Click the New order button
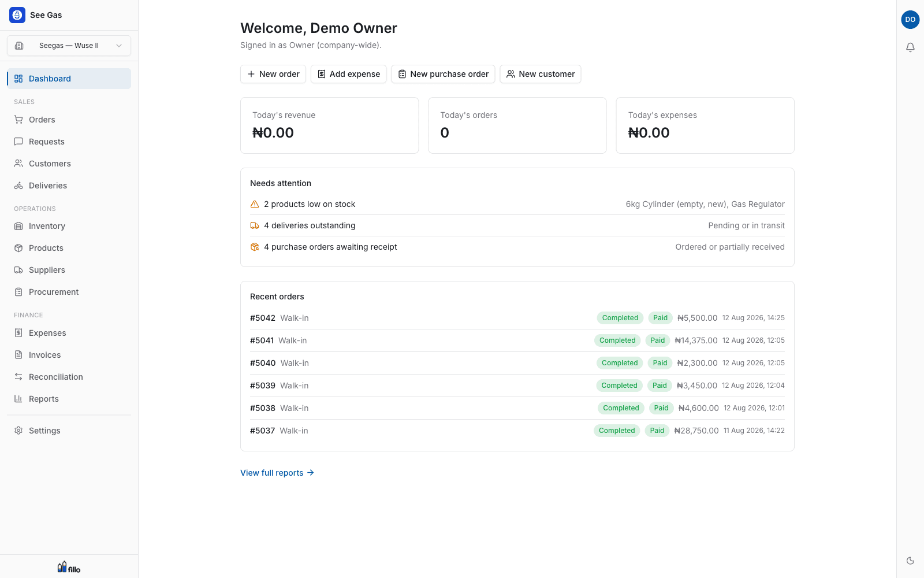This screenshot has height=578, width=924. (273, 74)
